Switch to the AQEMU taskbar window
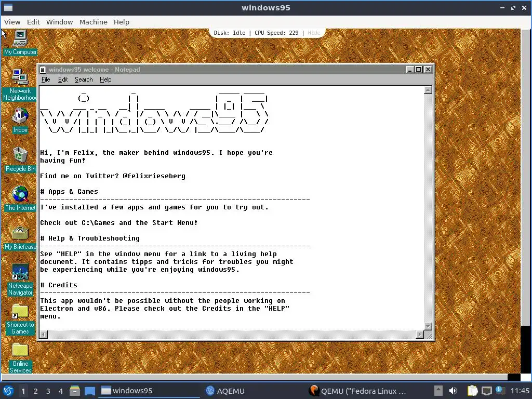 [x=225, y=391]
